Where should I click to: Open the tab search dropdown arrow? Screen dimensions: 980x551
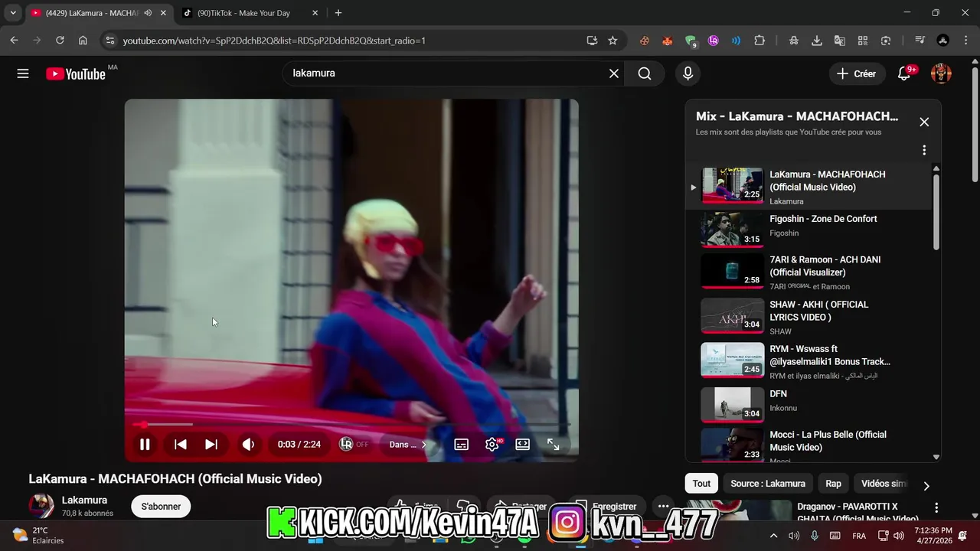pyautogui.click(x=13, y=13)
